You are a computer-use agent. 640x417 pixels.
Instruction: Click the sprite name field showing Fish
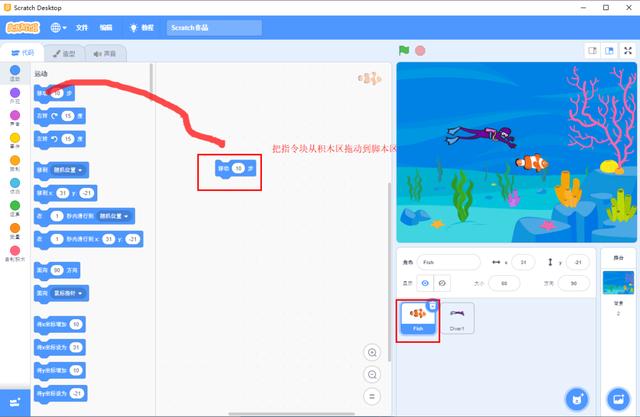tap(449, 262)
